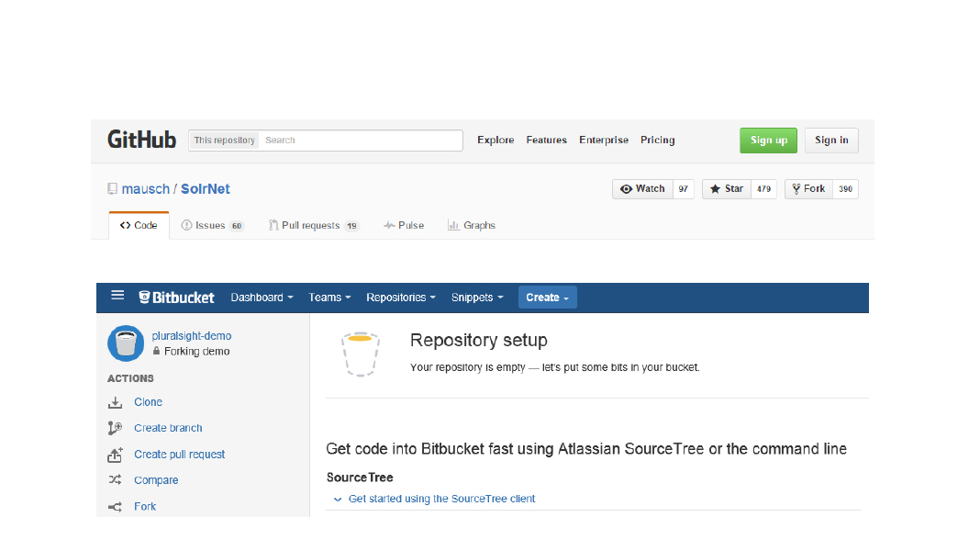Open the pluralsight-demo link

coord(191,336)
